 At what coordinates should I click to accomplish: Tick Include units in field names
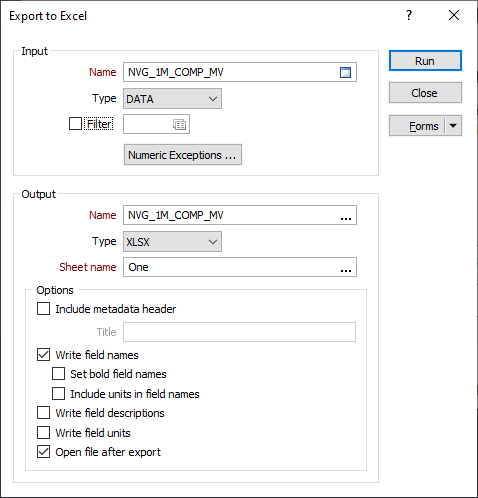pyautogui.click(x=58, y=394)
